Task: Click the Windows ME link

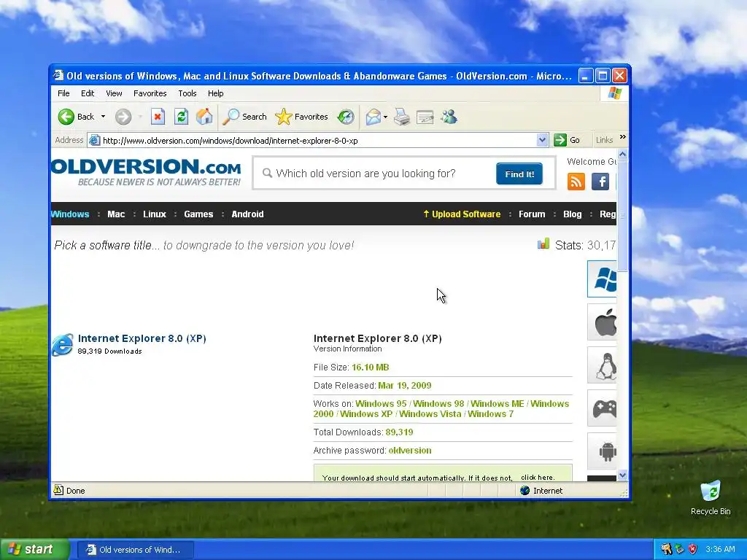Action: click(498, 404)
